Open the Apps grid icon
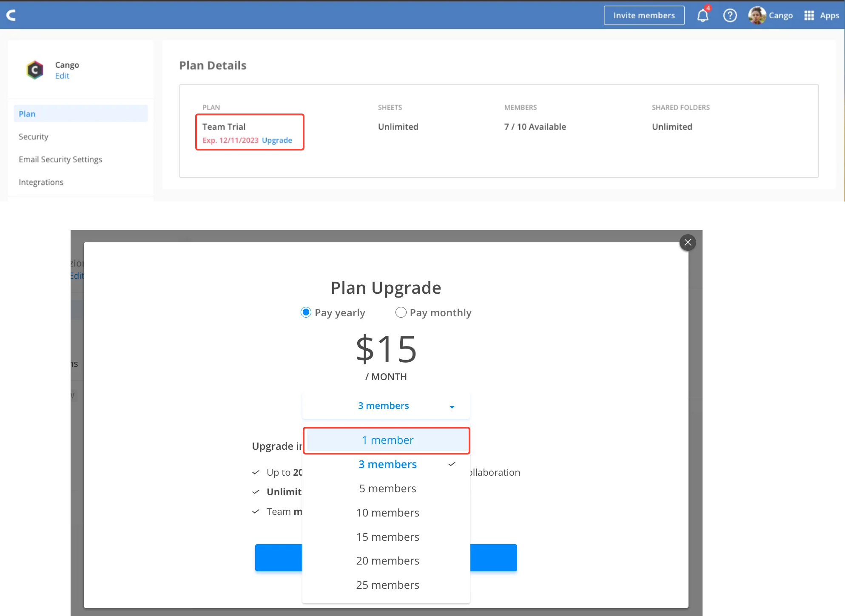845x616 pixels. pyautogui.click(x=809, y=16)
